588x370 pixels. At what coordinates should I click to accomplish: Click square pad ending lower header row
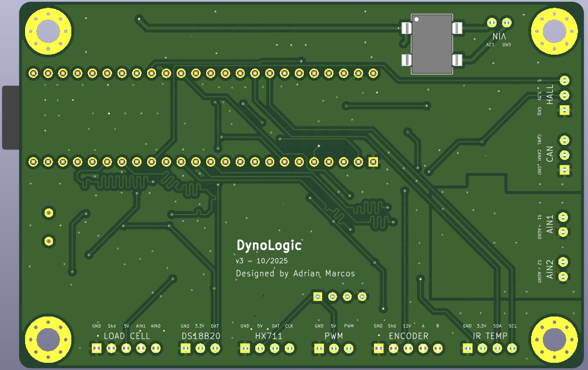tap(373, 162)
